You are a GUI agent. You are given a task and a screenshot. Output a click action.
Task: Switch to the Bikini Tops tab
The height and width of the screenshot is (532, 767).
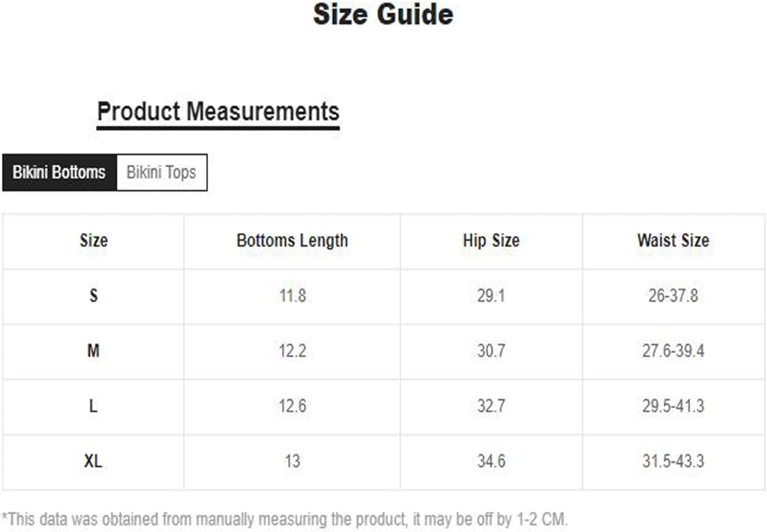click(161, 172)
